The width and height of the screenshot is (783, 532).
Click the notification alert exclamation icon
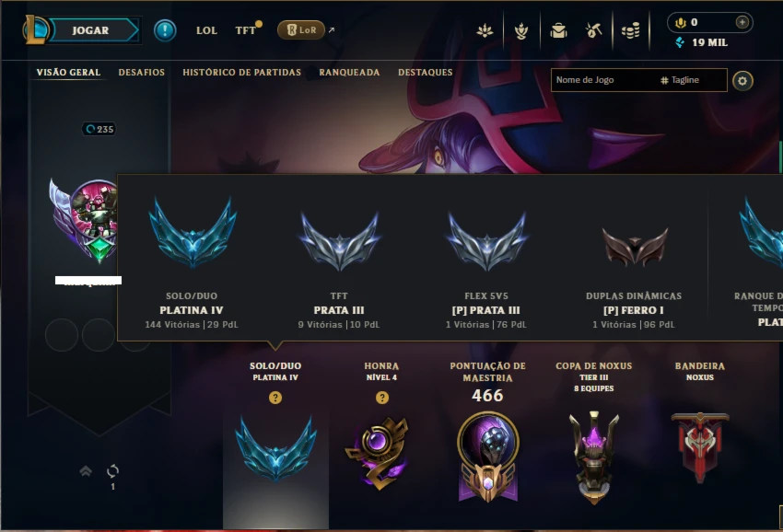pyautogui.click(x=165, y=30)
